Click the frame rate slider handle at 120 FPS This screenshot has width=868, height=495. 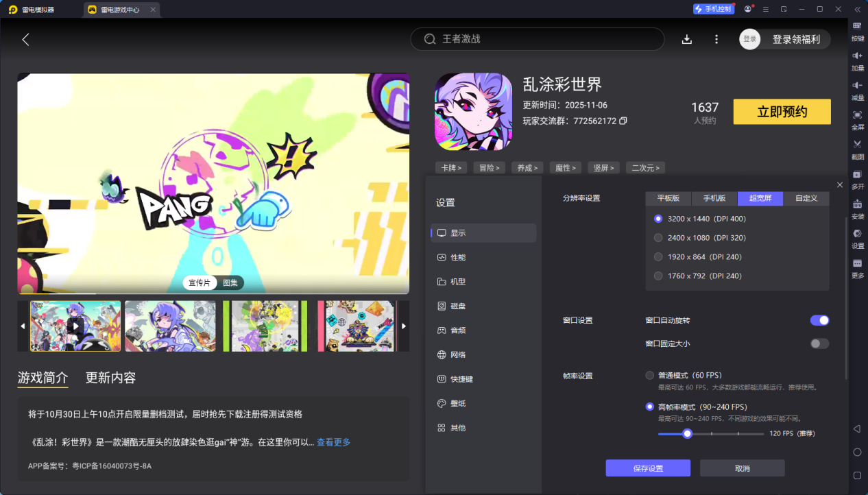point(687,433)
